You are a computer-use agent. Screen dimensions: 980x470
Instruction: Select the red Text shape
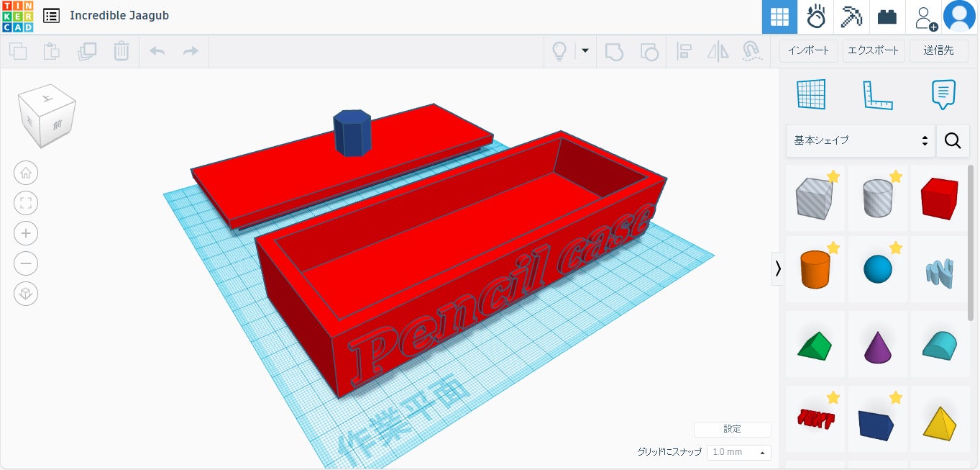pos(815,419)
